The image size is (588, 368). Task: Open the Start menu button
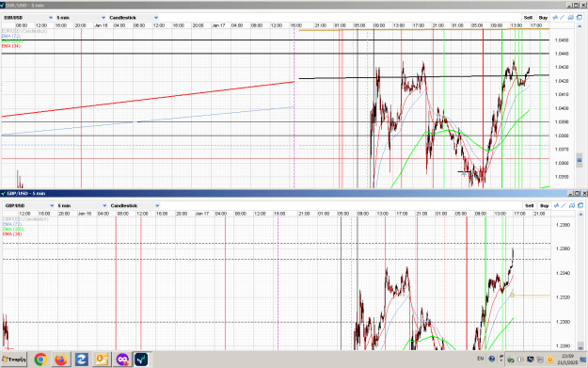(x=13, y=360)
